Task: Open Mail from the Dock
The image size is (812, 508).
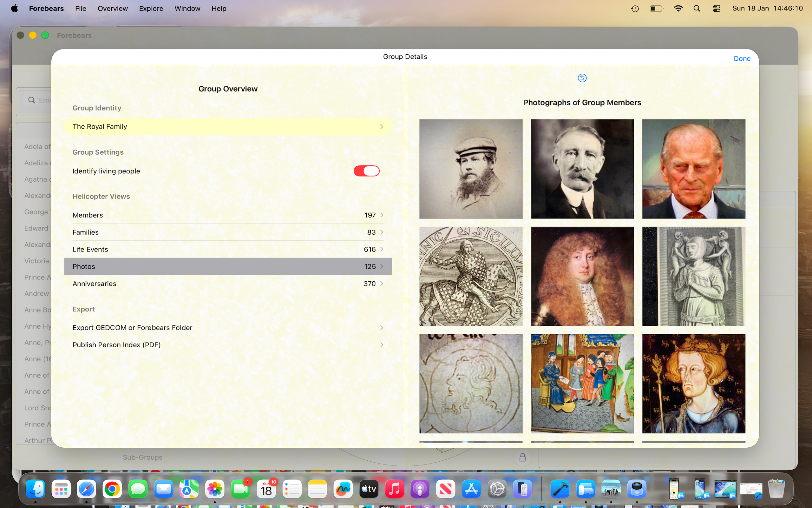Action: point(163,489)
